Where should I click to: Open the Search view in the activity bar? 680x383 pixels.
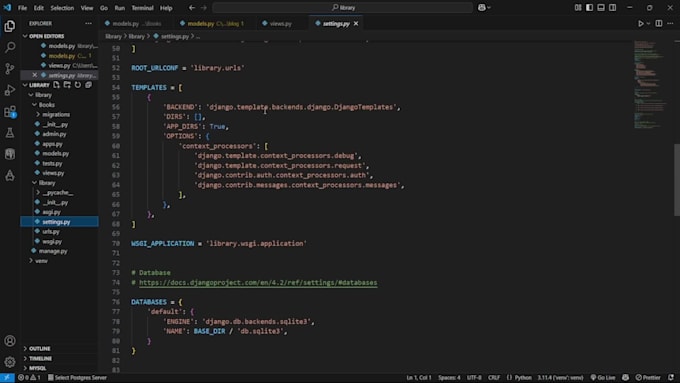(10, 47)
